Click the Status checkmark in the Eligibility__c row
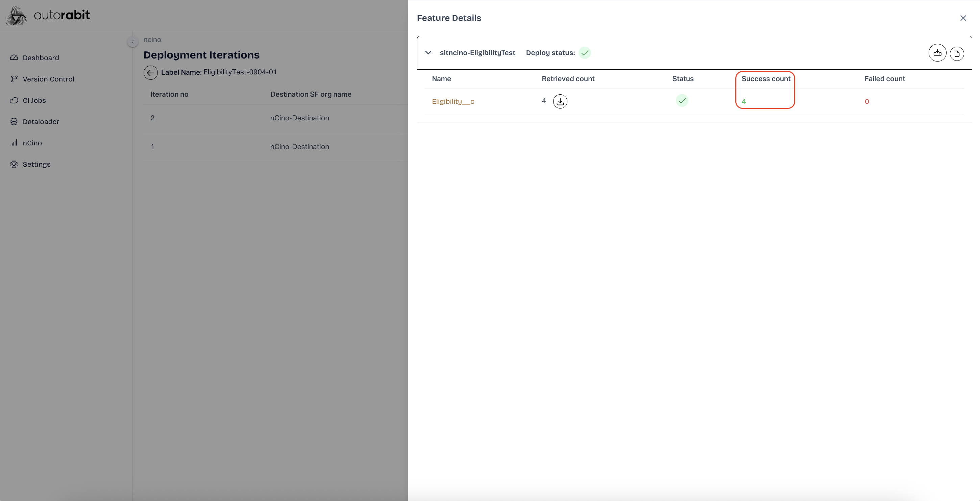The height and width of the screenshot is (501, 980). (682, 101)
